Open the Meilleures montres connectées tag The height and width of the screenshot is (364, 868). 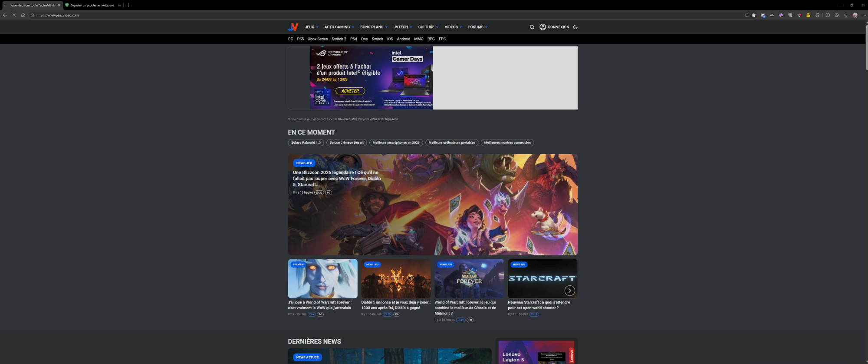point(507,142)
